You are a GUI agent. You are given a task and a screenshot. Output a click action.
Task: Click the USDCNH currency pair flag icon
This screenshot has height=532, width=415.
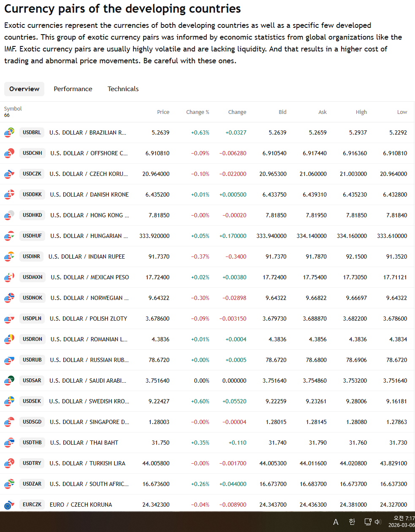pyautogui.click(x=9, y=153)
